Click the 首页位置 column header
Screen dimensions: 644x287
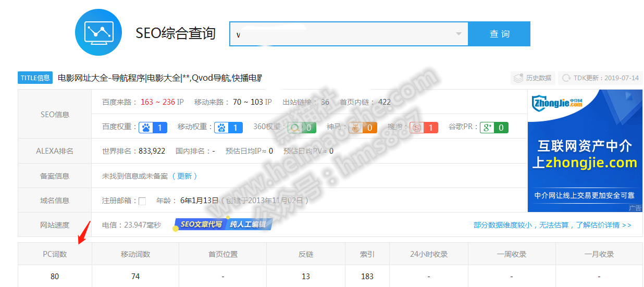[223, 254]
